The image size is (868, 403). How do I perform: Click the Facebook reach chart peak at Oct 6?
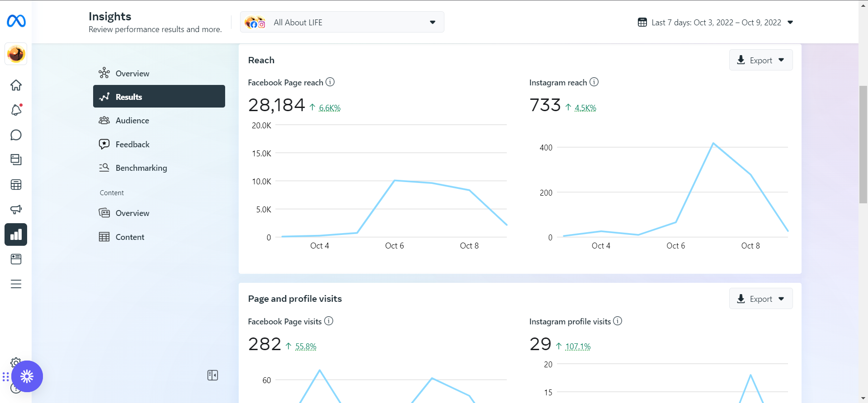point(395,180)
